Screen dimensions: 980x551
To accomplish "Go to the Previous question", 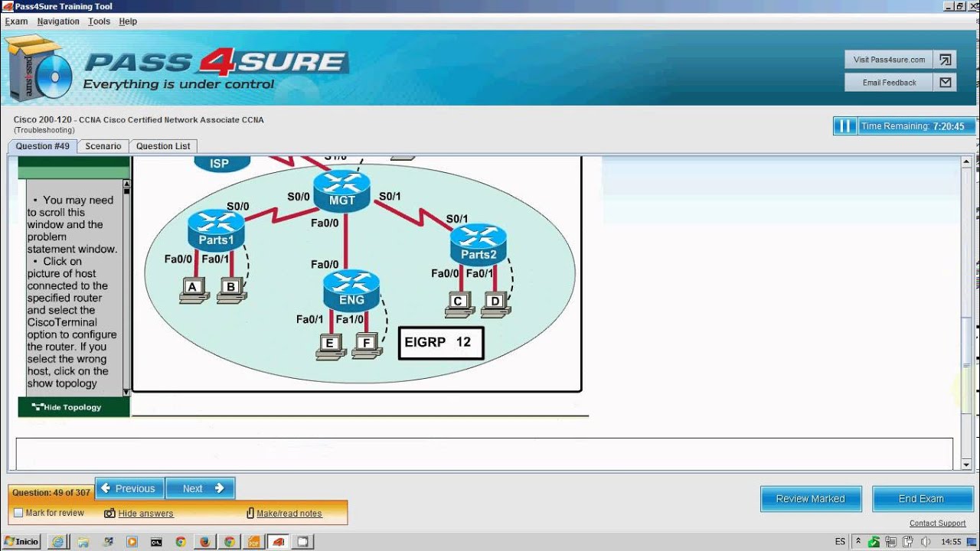I will coord(129,488).
